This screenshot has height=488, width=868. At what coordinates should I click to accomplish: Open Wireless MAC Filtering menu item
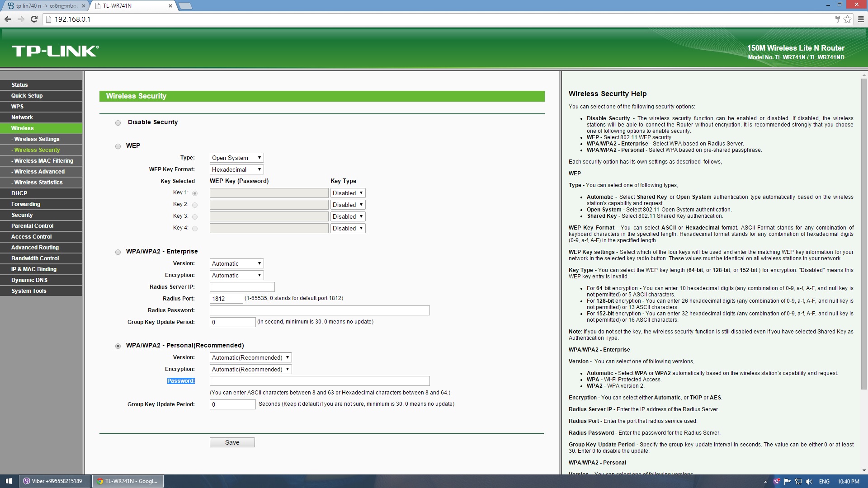pos(43,161)
